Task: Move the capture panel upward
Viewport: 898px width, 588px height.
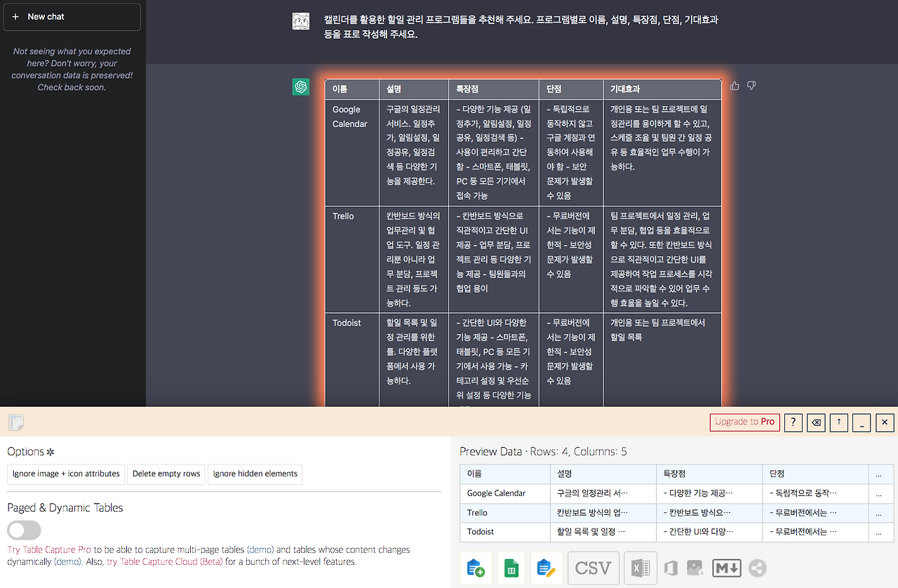Action: pyautogui.click(x=838, y=422)
